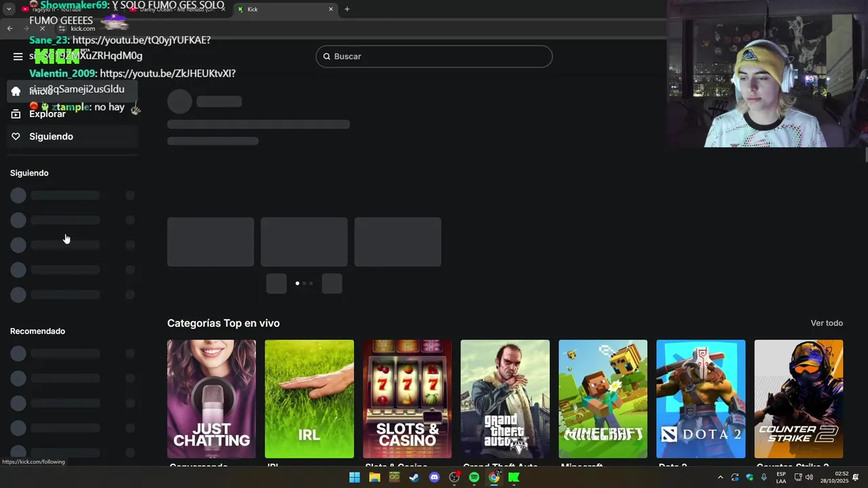The width and height of the screenshot is (868, 488).
Task: Open Discord from the taskbar
Action: click(x=434, y=477)
